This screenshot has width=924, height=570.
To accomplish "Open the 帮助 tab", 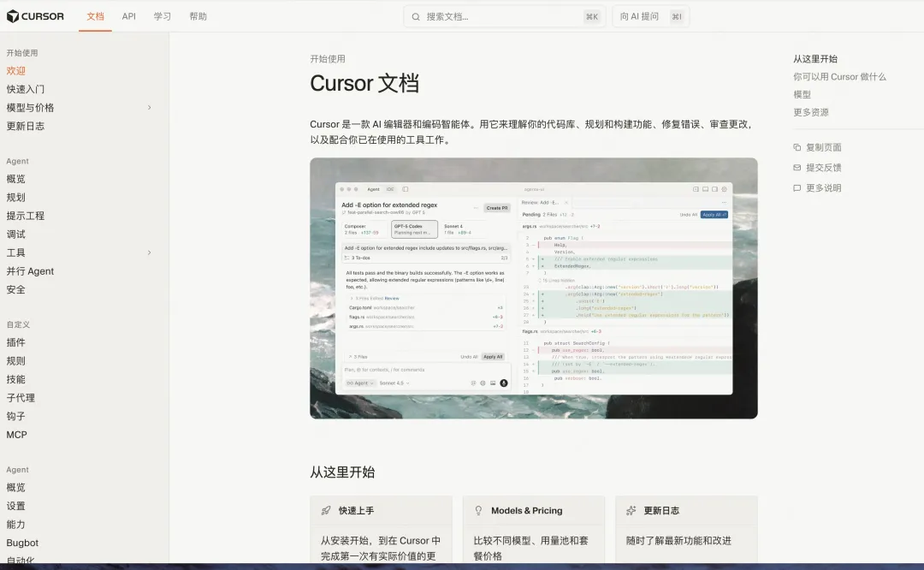I will pos(198,16).
